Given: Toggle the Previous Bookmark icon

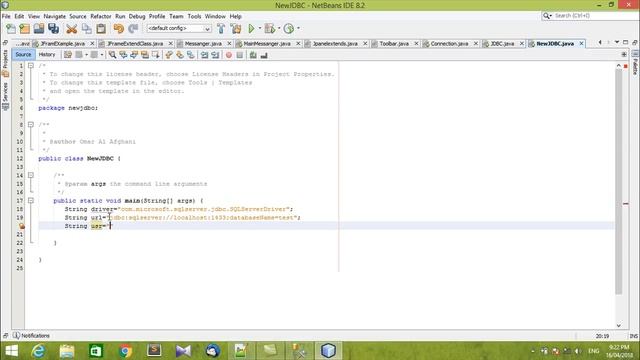Looking at the screenshot, I should [169, 55].
